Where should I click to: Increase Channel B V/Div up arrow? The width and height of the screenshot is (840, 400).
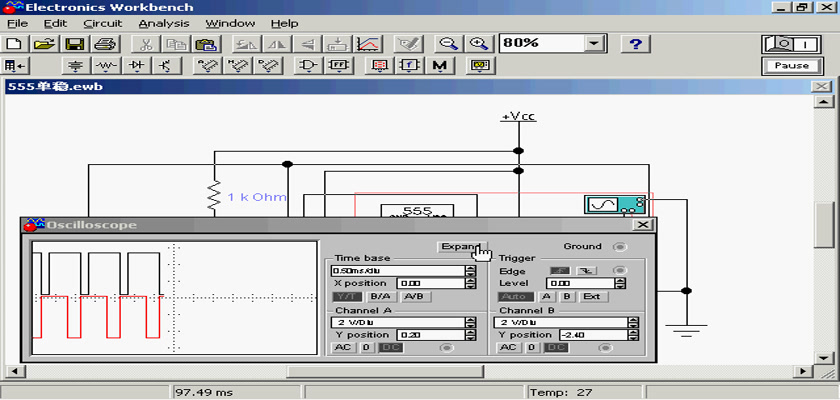tap(634, 320)
